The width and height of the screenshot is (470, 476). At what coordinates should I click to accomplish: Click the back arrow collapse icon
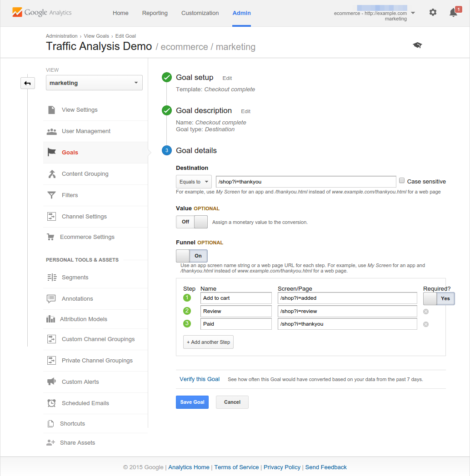[x=28, y=83]
